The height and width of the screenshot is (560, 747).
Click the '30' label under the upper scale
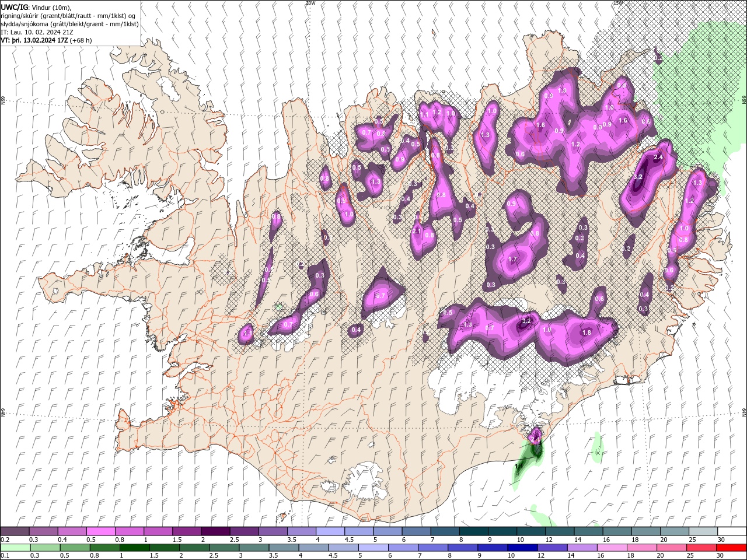(x=720, y=540)
